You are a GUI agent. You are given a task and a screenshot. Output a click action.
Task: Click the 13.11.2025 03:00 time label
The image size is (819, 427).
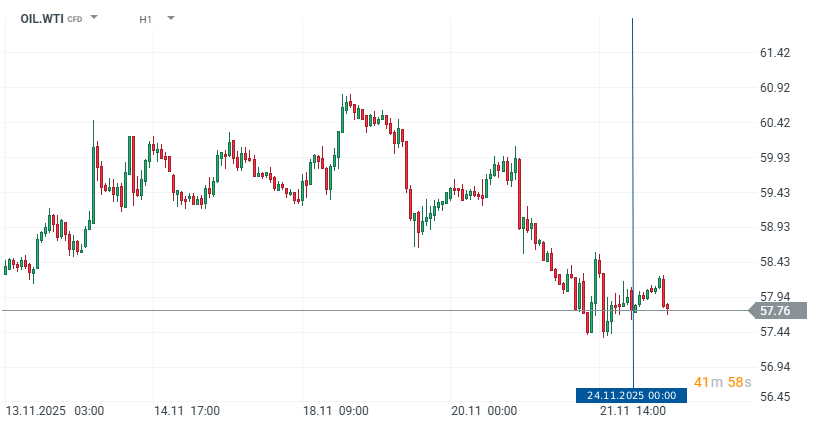(55, 410)
